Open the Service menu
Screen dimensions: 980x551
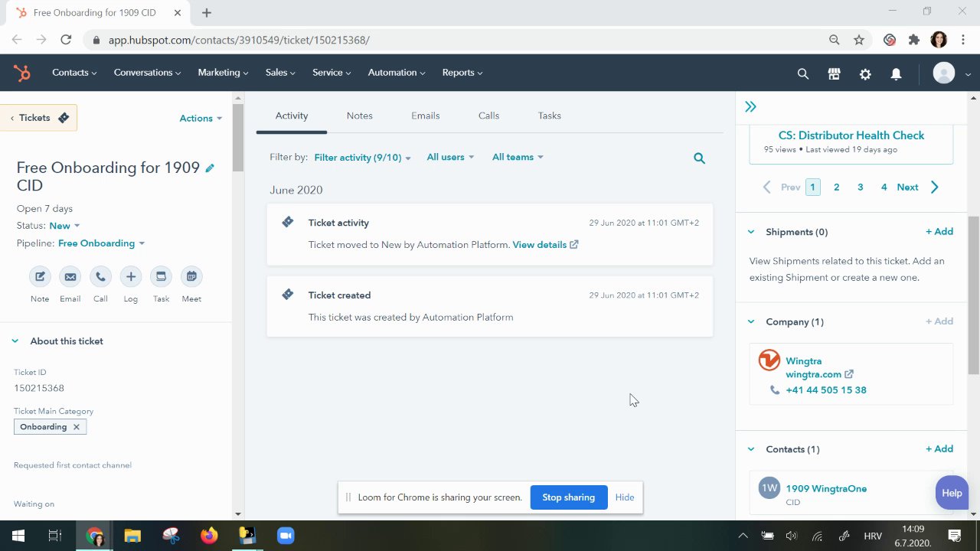[332, 73]
